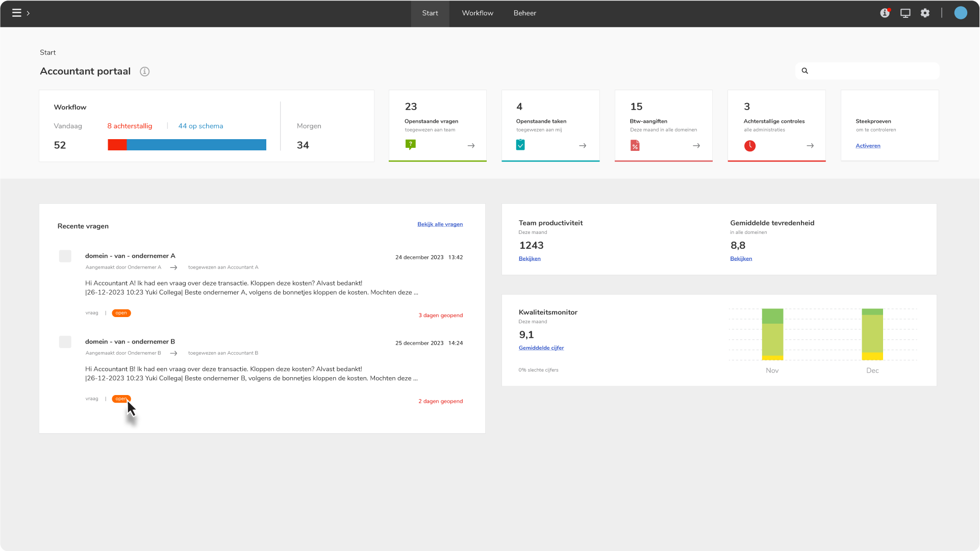Image resolution: width=980 pixels, height=551 pixels.
Task: Open the settings gear icon
Action: point(925,13)
